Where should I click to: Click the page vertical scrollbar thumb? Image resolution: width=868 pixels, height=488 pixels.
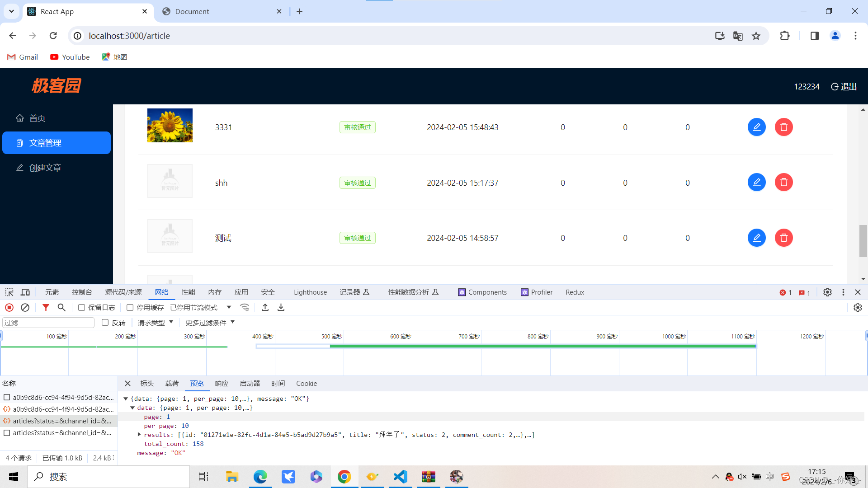863,241
